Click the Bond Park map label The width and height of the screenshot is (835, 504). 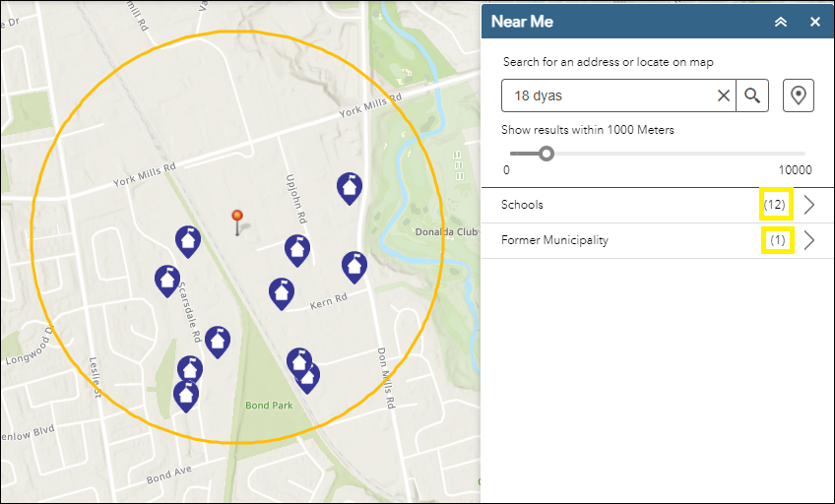pos(269,406)
